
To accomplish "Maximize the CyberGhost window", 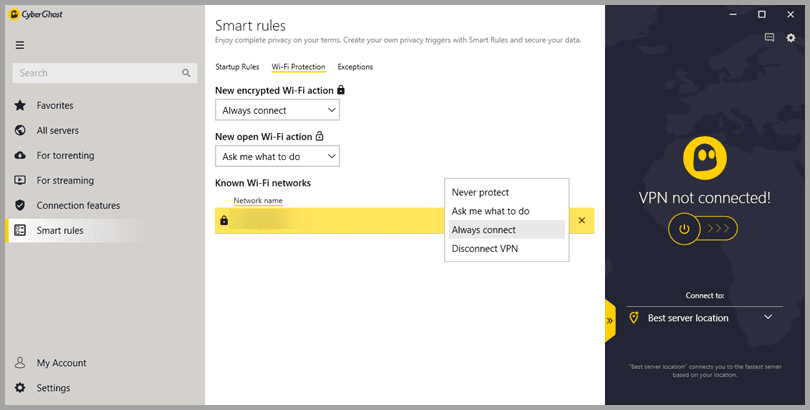I will pyautogui.click(x=761, y=14).
